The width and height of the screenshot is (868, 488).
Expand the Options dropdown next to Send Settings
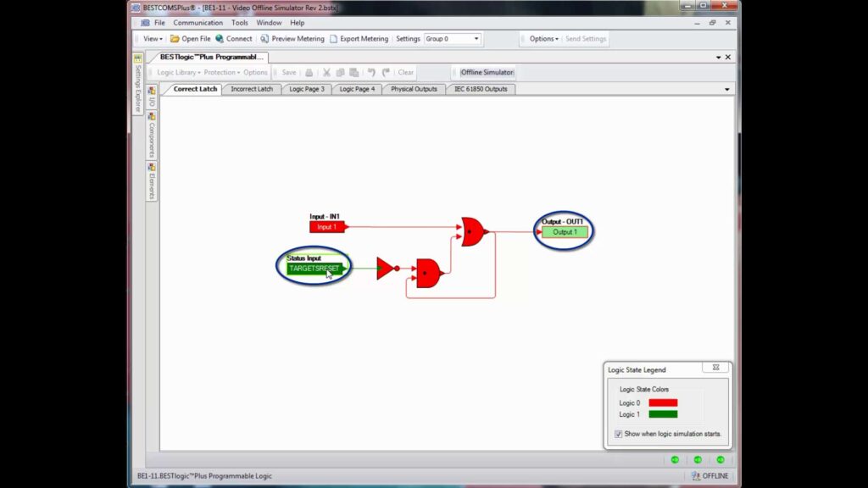543,39
